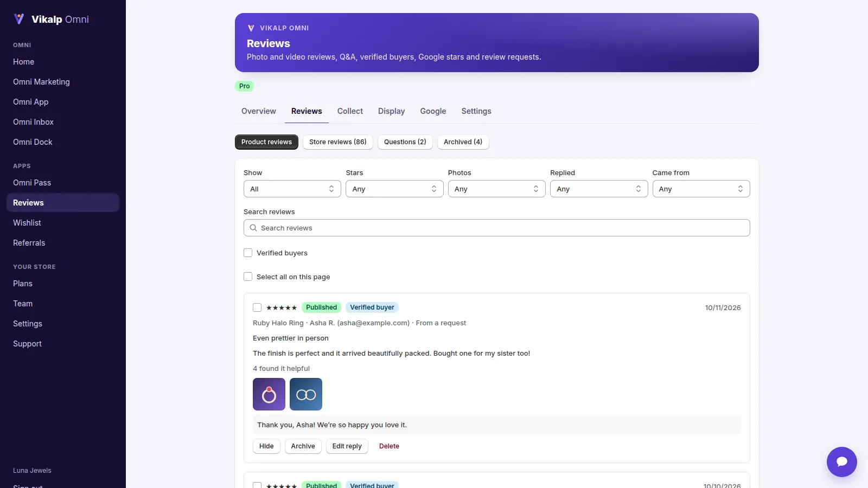Switch to the Overview tab
Viewport: 868px width, 488px height.
click(259, 111)
